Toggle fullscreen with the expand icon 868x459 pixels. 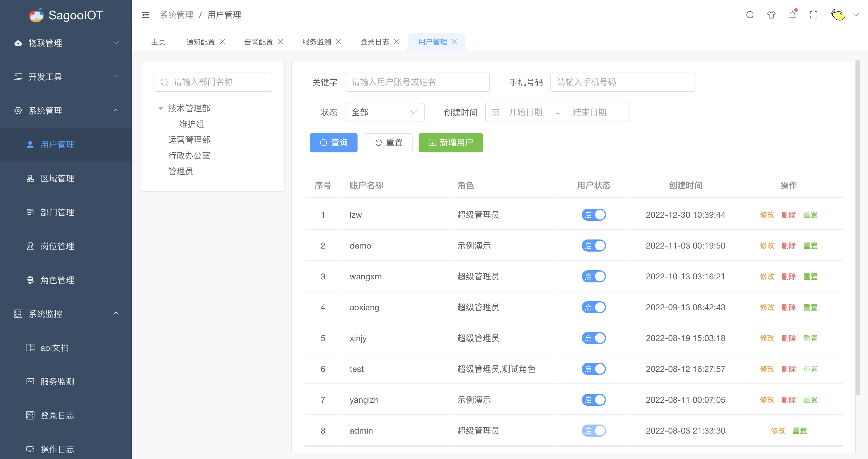click(813, 15)
